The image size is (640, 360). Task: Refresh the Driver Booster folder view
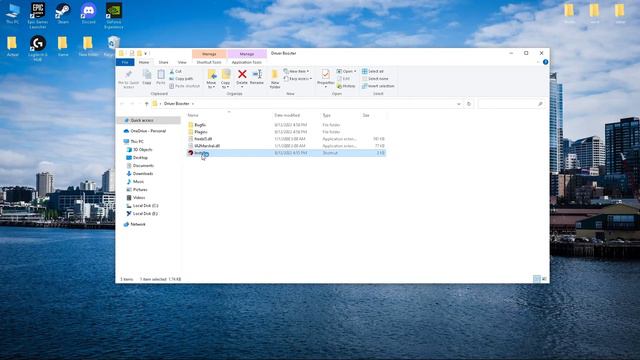click(x=469, y=104)
